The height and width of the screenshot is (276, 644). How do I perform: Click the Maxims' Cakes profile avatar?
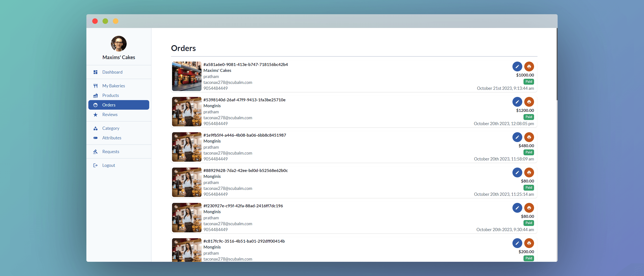point(119,43)
